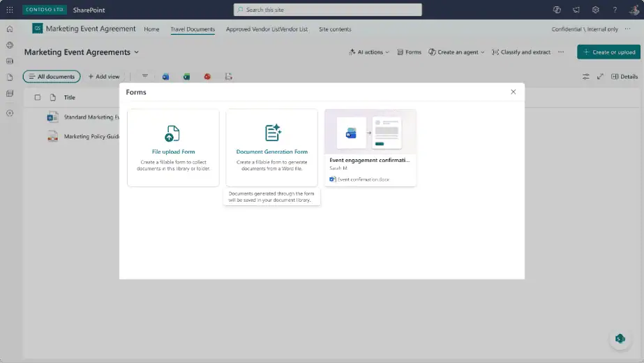Open the floating SharePoint agent icon

pyautogui.click(x=620, y=339)
